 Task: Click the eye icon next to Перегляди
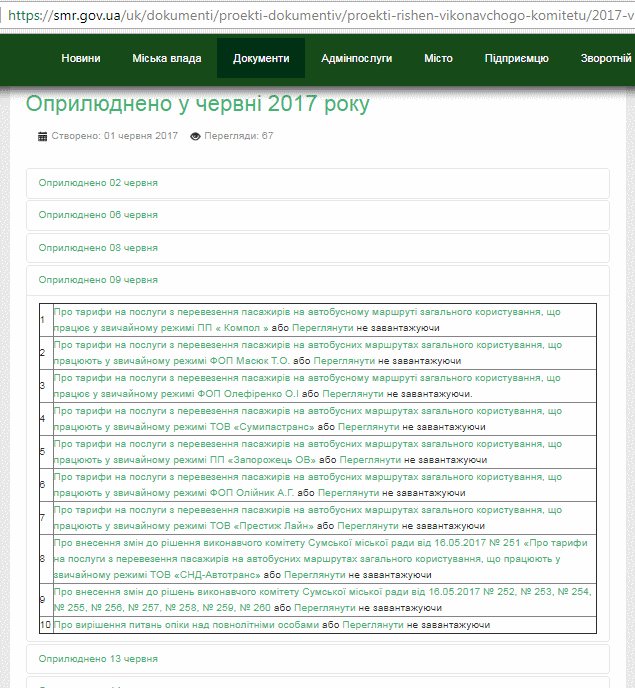195,136
